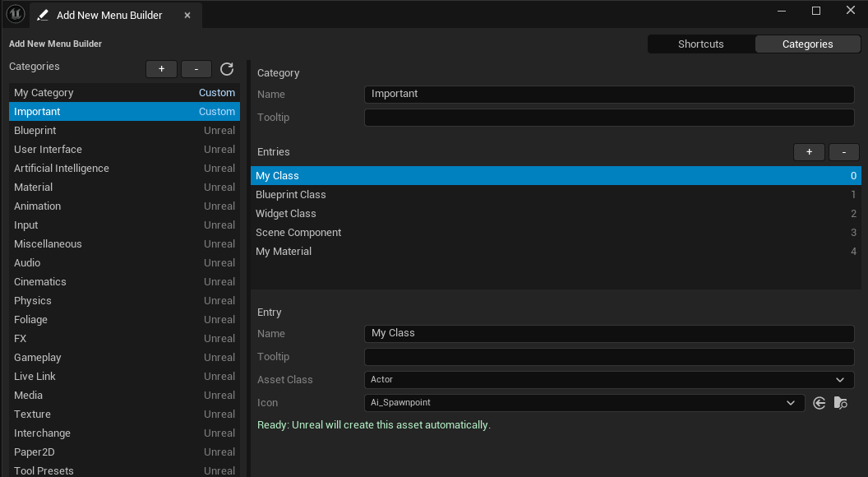
Task: Add a new category with the plus button
Action: (x=162, y=69)
